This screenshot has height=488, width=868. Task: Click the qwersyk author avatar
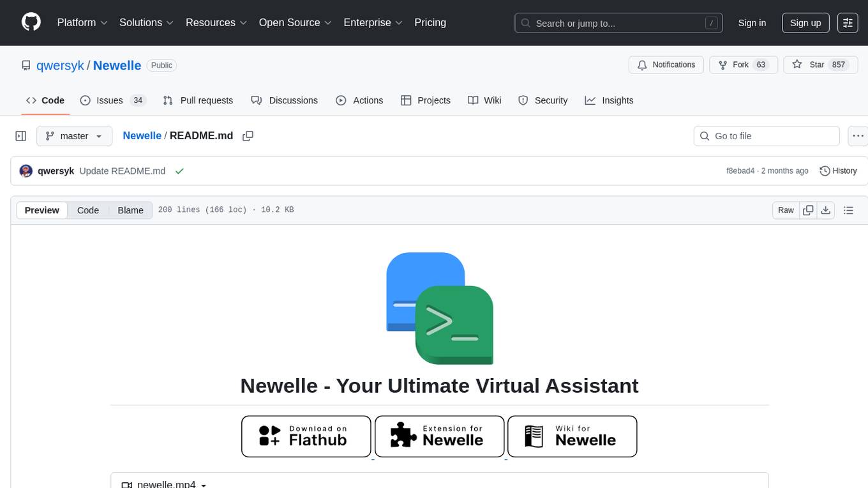click(26, 171)
